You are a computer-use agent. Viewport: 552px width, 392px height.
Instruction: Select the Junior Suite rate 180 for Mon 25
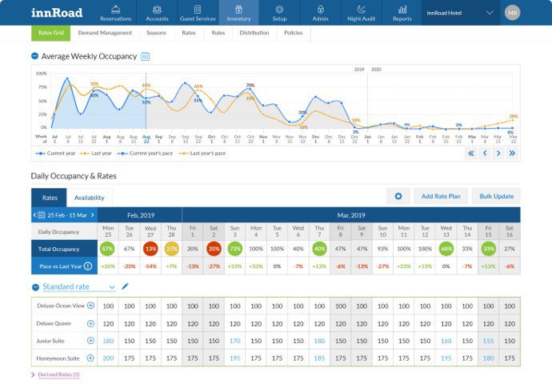pos(108,341)
